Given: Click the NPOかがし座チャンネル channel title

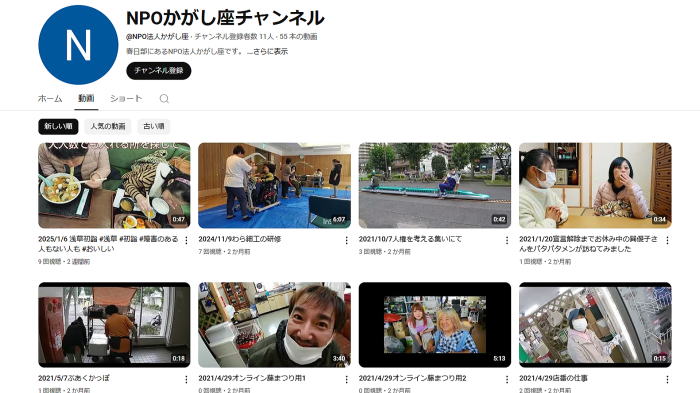Looking at the screenshot, I should click(x=225, y=18).
